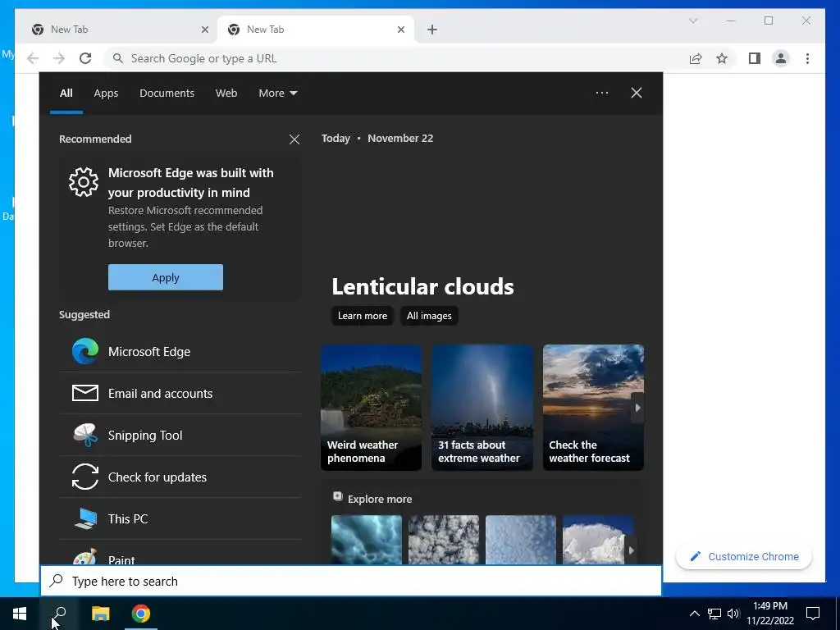Launch Paint from suggestions
This screenshot has width=840, height=630.
pos(180,553)
